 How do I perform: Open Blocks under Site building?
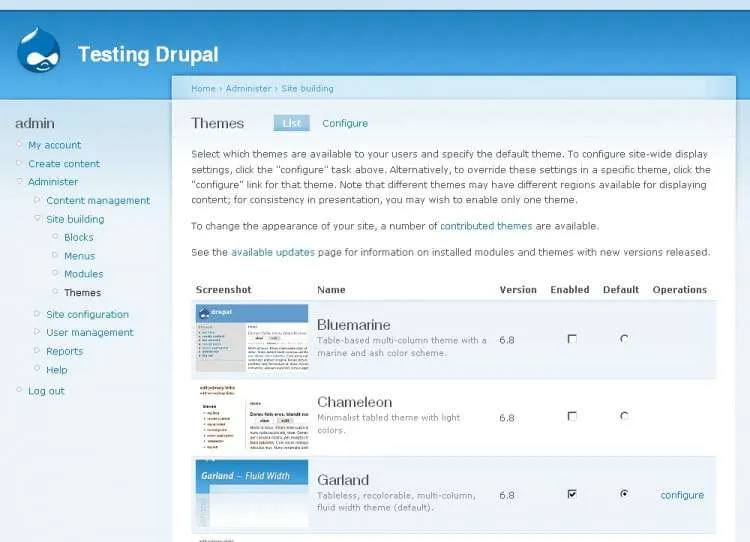(79, 237)
